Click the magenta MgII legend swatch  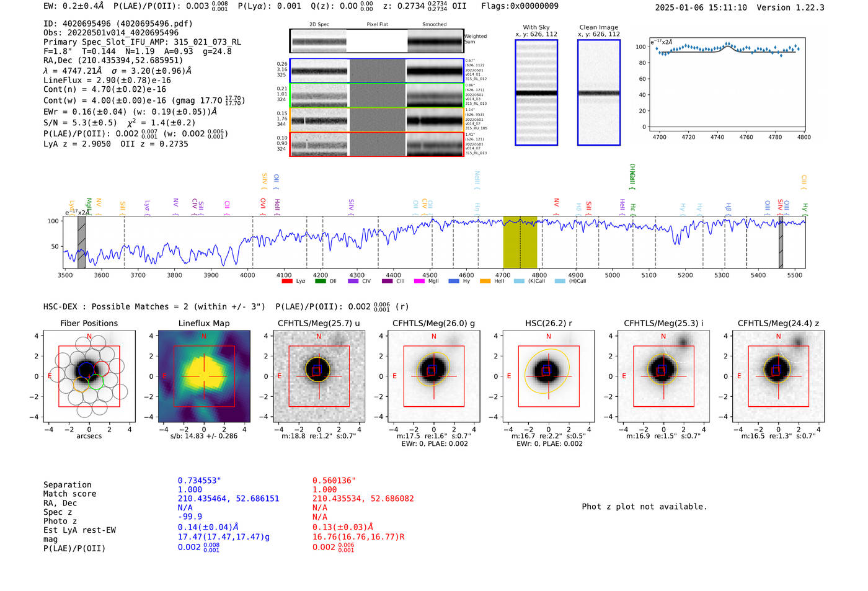[420, 282]
